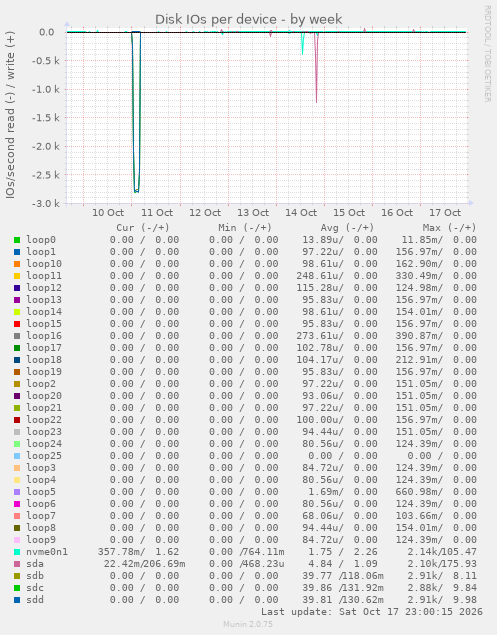The width and height of the screenshot is (497, 635).
Task: Click the 'sdb' legend label
Action: pyautogui.click(x=35, y=575)
